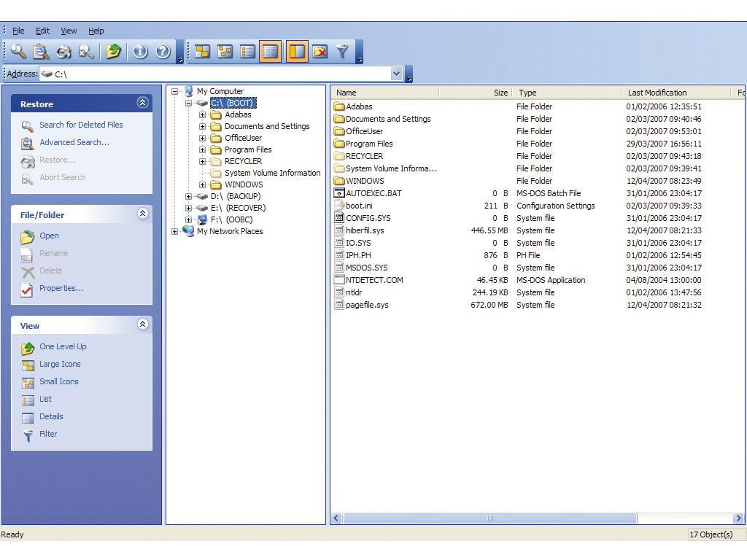
Task: Click the horizontal scrollbar in file list
Action: click(x=489, y=518)
